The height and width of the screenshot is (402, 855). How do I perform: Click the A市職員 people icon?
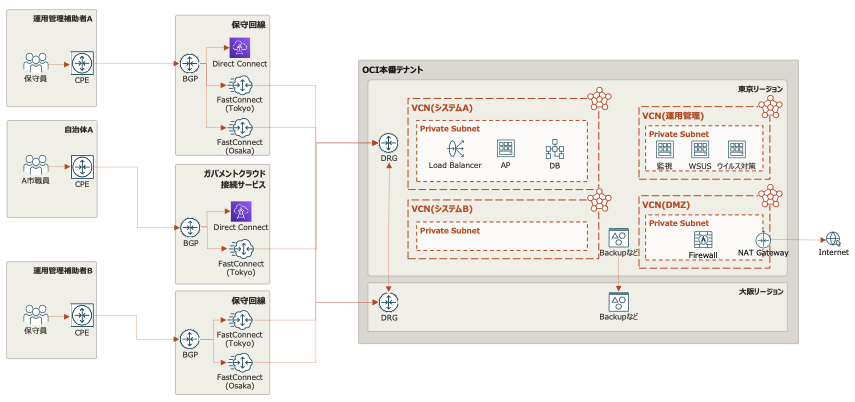[x=36, y=166]
